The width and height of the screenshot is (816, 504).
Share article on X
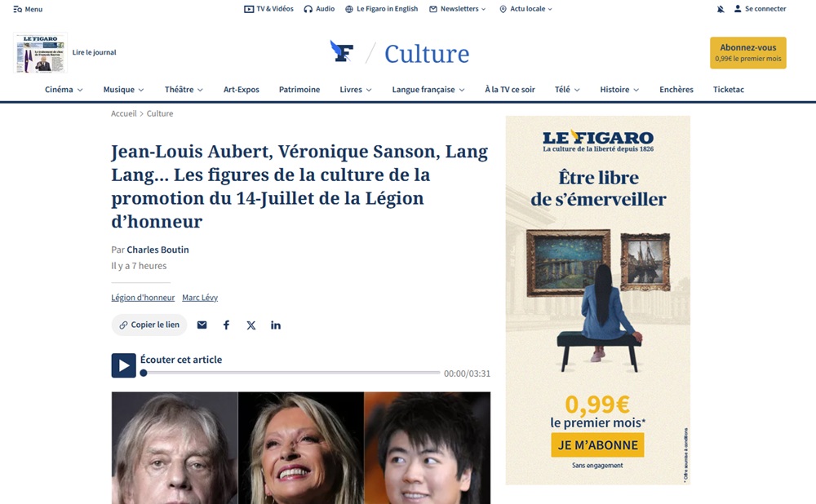click(x=251, y=325)
